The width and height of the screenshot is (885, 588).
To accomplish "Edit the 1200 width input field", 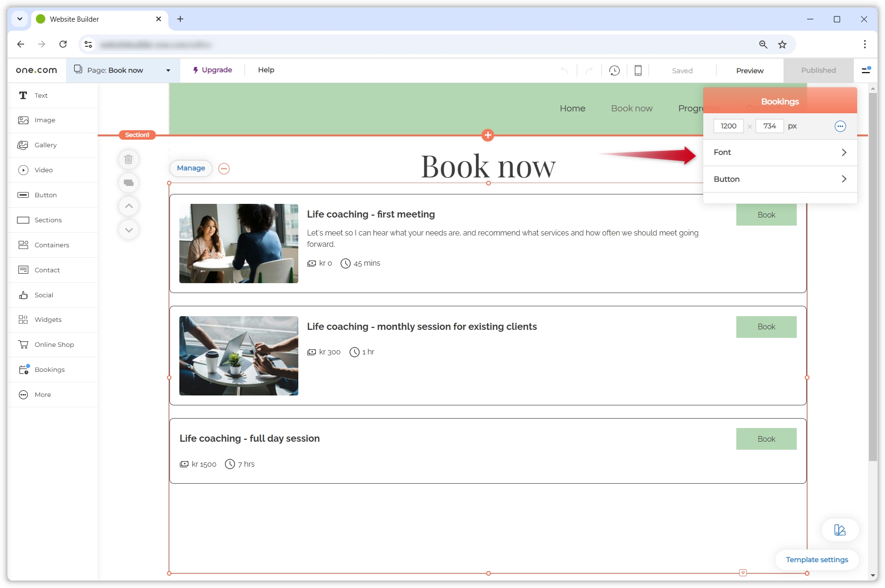I will [x=728, y=126].
